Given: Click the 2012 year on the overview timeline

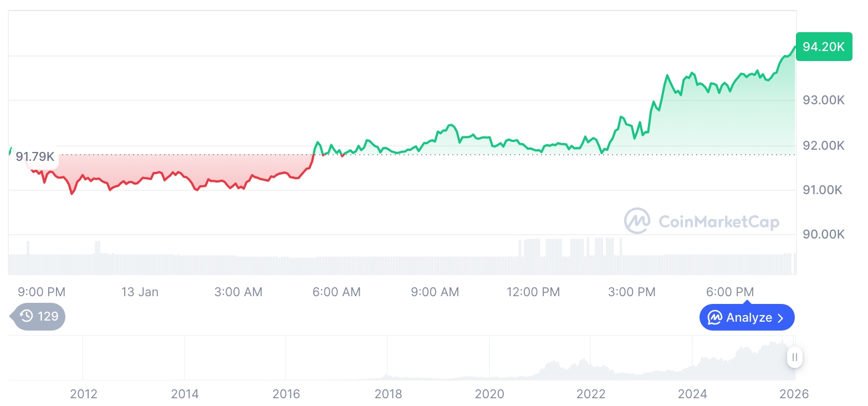Looking at the screenshot, I should (x=84, y=394).
